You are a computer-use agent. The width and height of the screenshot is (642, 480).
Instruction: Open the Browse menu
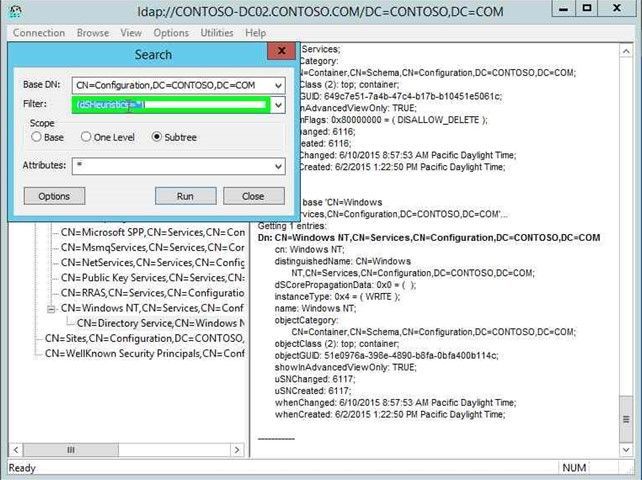click(x=93, y=33)
